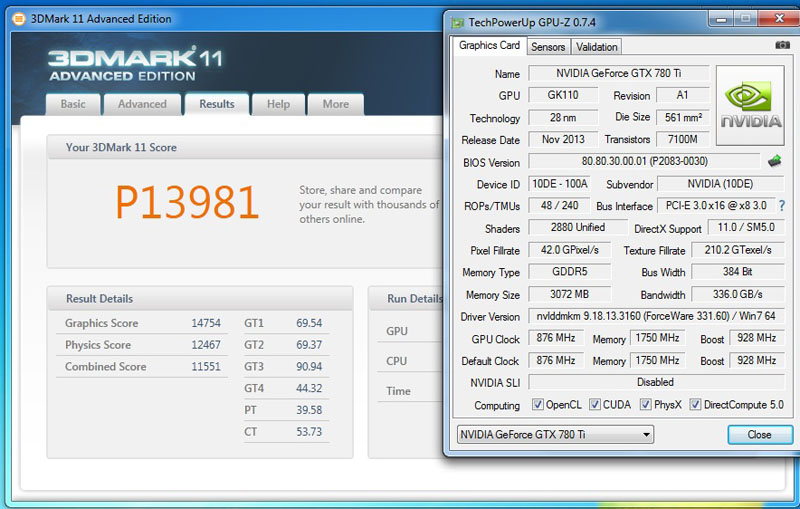Screen dimensions: 800x509
Task: Switch to the Sensors tab
Action: pos(548,47)
